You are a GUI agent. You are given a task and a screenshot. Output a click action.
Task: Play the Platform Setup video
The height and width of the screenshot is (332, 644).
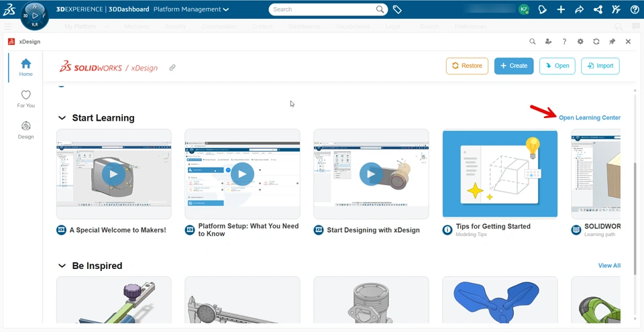242,174
